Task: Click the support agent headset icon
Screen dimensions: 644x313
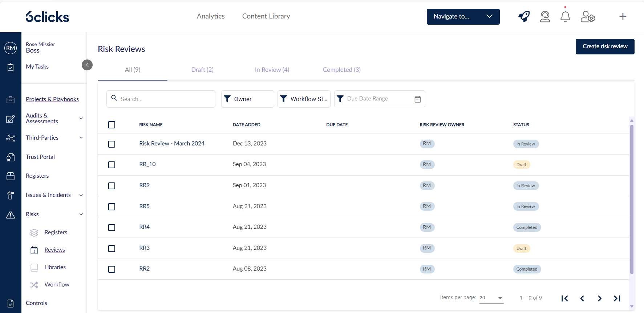Action: tap(545, 17)
